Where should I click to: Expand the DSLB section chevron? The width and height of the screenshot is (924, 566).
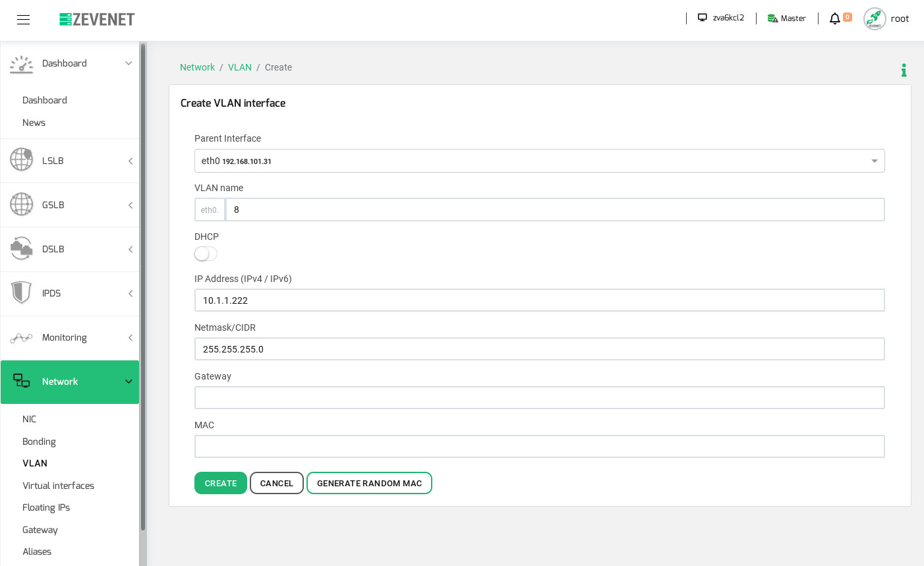point(130,249)
